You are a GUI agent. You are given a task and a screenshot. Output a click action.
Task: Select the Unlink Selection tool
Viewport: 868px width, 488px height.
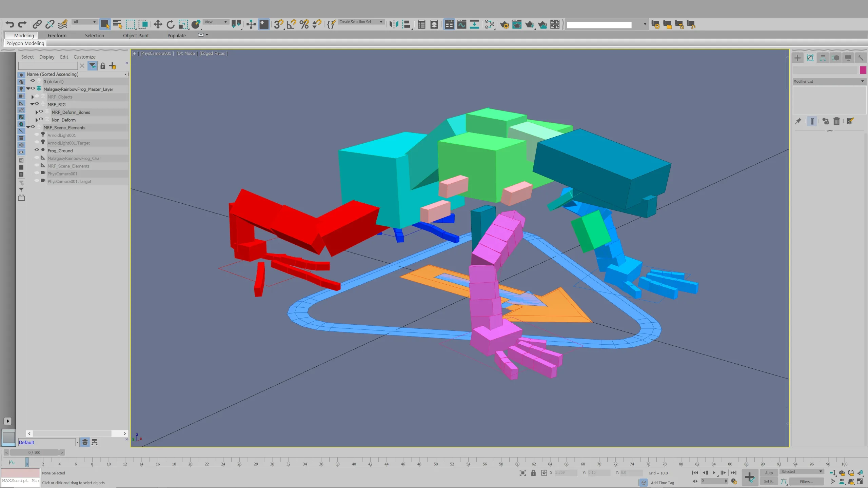50,24
